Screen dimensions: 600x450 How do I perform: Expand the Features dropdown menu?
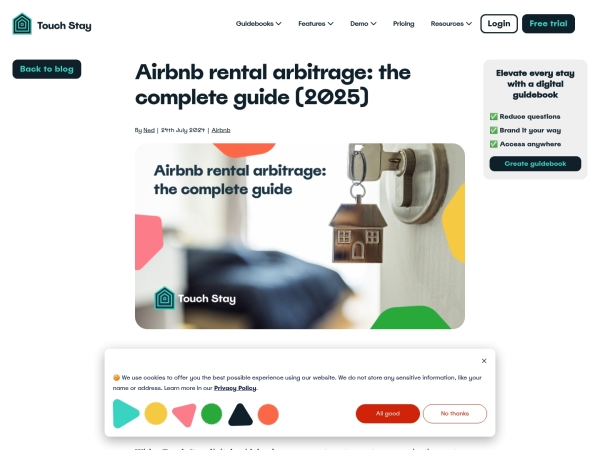(316, 24)
